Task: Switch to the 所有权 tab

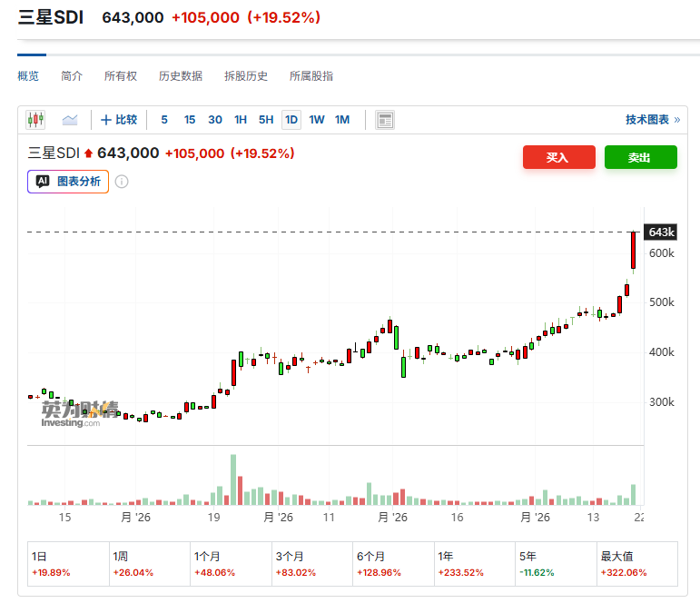Action: tap(121, 76)
